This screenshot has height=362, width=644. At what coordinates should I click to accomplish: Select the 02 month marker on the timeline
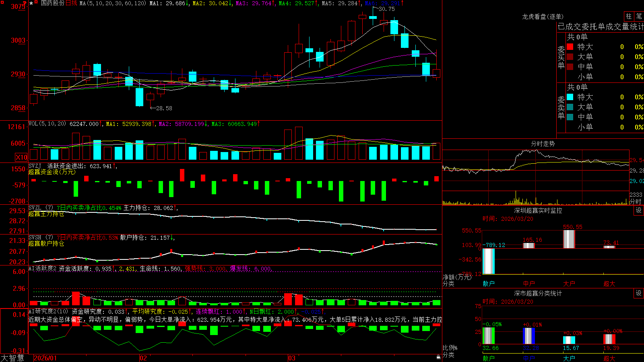143,358
